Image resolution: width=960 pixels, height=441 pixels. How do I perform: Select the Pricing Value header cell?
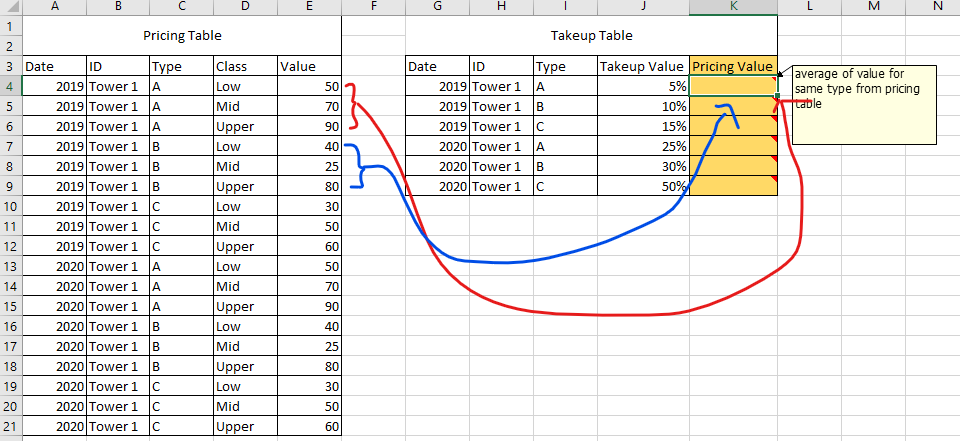tap(733, 66)
